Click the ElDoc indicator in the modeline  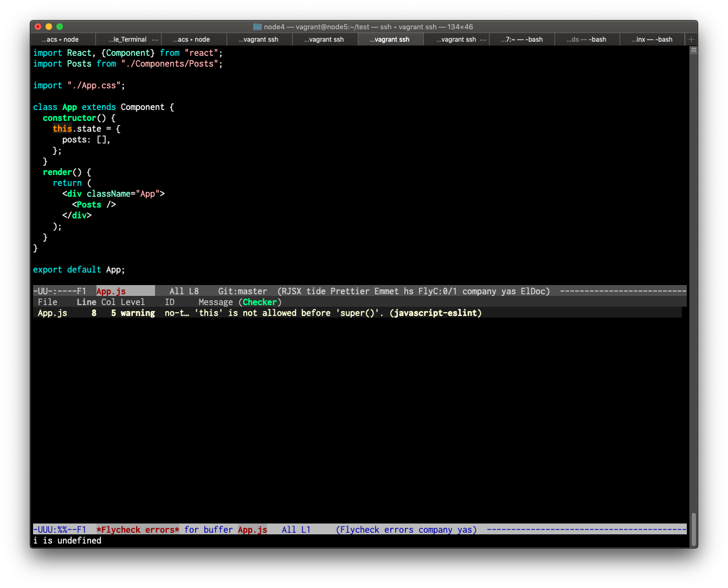534,291
